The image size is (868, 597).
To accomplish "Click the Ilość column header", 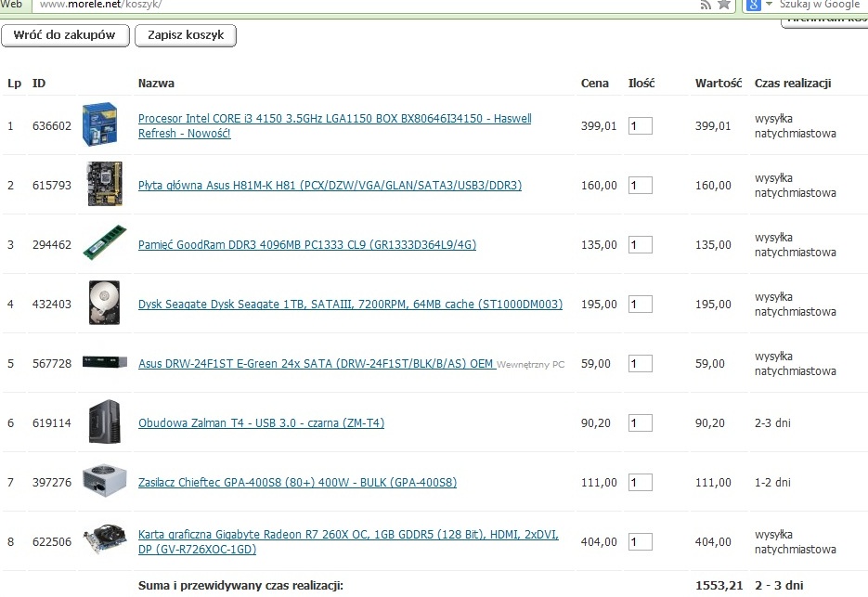I will [x=641, y=83].
